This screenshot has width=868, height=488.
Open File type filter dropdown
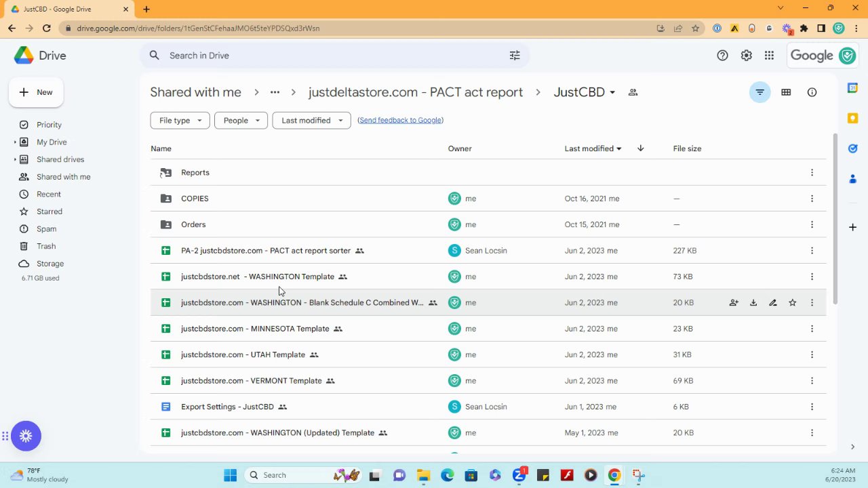pos(180,121)
